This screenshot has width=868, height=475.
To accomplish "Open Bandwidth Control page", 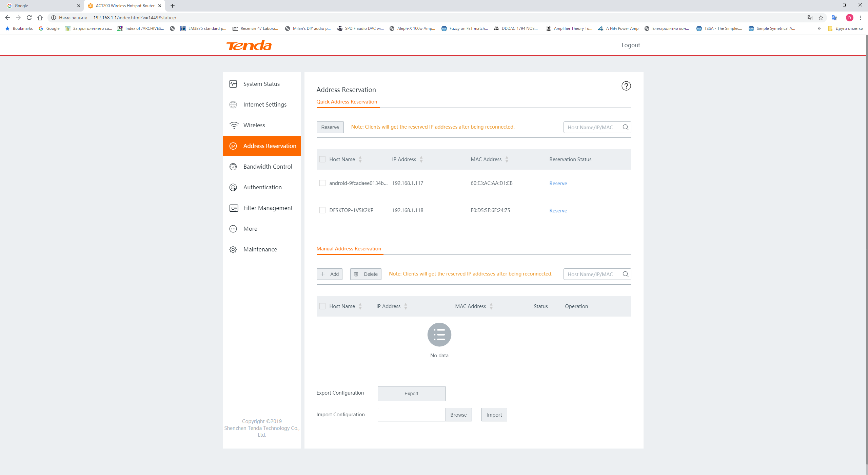I will click(x=262, y=167).
